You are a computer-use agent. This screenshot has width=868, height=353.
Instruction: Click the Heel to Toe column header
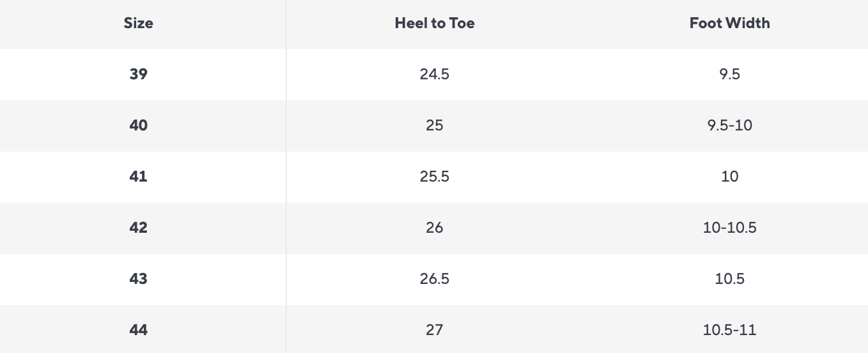point(435,24)
